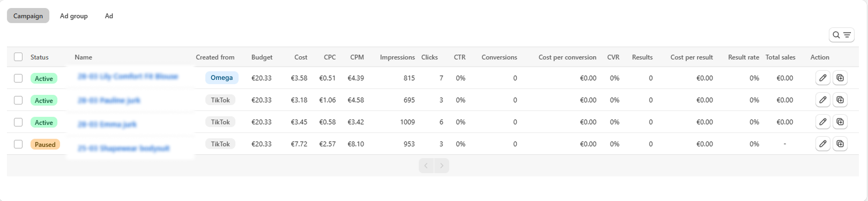Switch to the Ad tab
This screenshot has width=868, height=201.
[x=109, y=16]
